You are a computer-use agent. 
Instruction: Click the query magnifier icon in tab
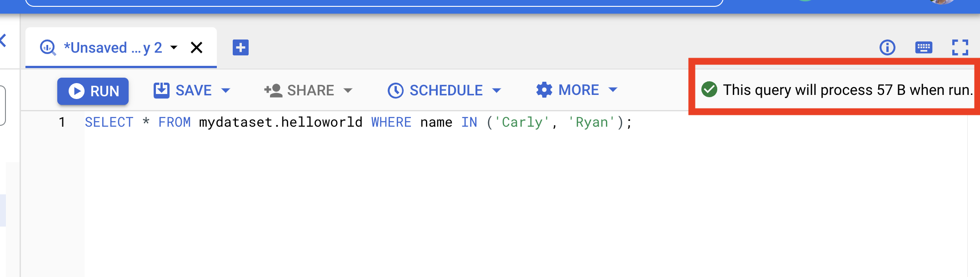click(48, 48)
